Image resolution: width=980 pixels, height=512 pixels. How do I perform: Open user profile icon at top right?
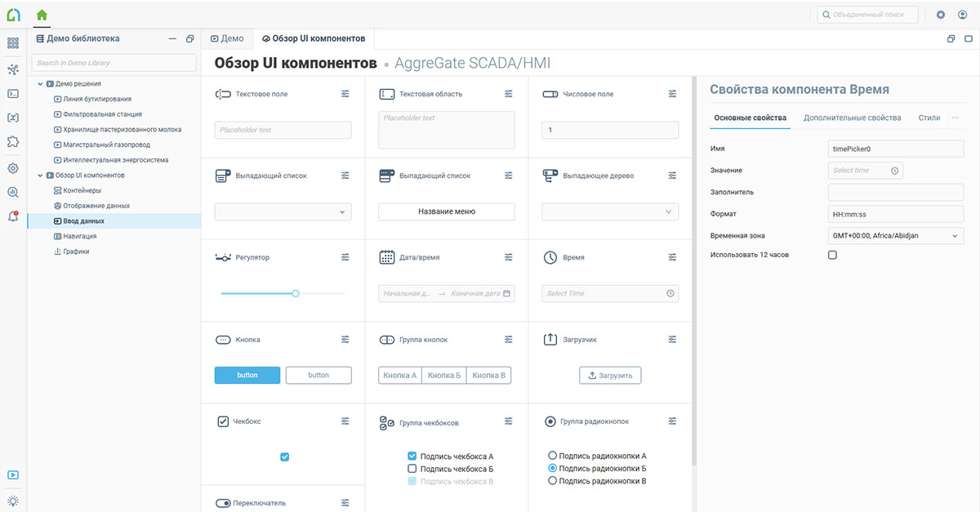pos(963,15)
